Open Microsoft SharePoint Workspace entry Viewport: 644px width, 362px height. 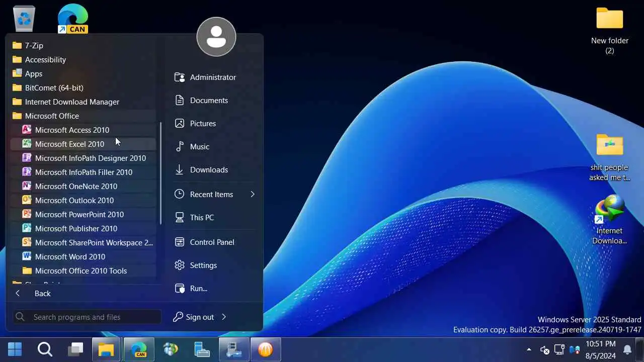[x=83, y=242]
